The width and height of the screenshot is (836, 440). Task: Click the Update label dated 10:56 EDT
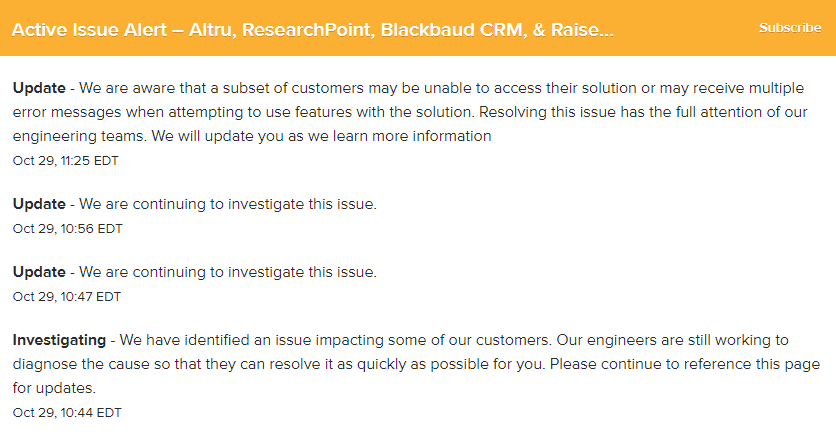click(39, 204)
